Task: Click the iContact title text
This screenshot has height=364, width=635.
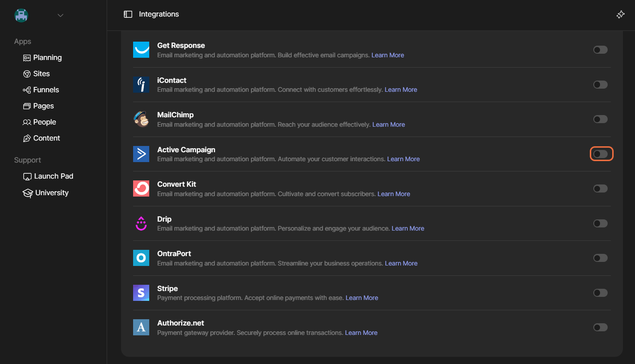Action: (172, 81)
